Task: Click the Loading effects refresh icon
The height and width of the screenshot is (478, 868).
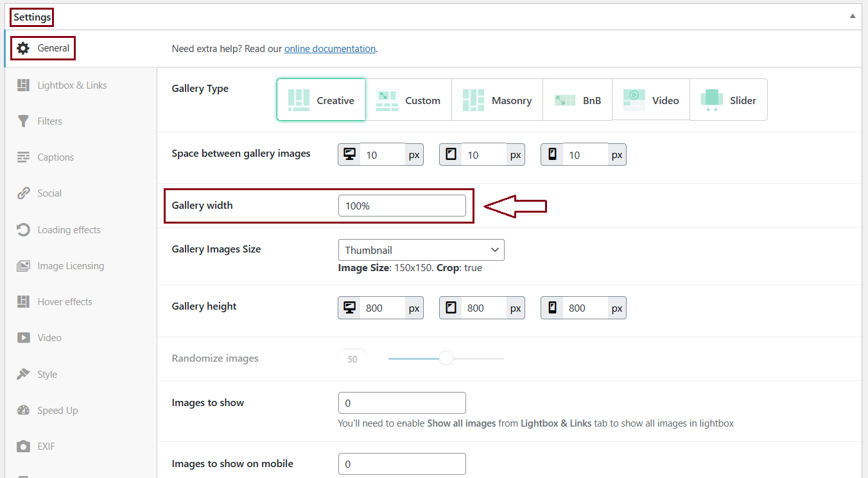Action: [x=24, y=230]
